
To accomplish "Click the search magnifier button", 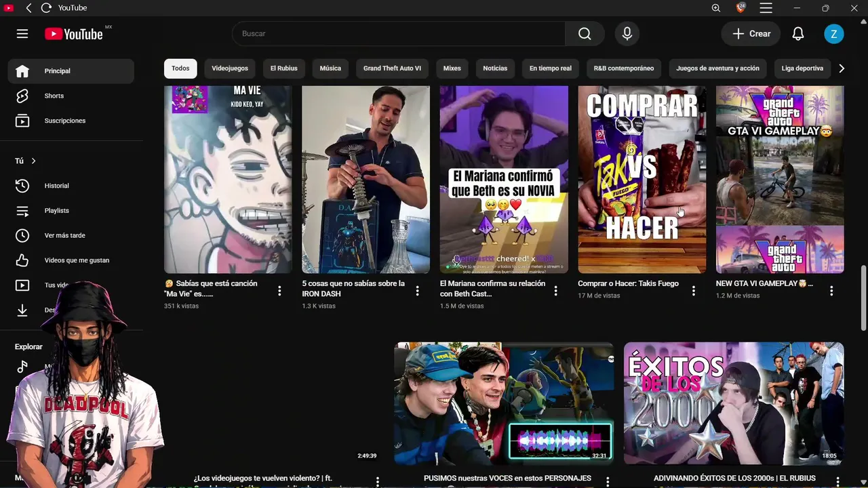I will pos(585,34).
